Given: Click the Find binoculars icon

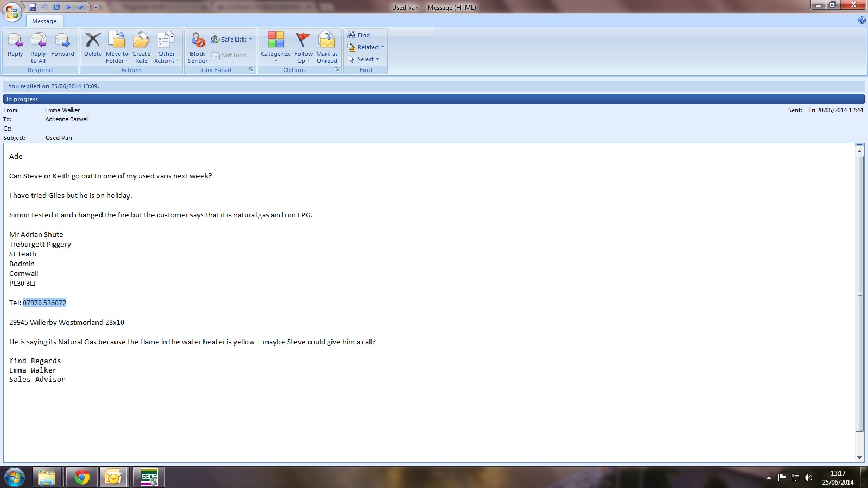Looking at the screenshot, I should tap(352, 35).
